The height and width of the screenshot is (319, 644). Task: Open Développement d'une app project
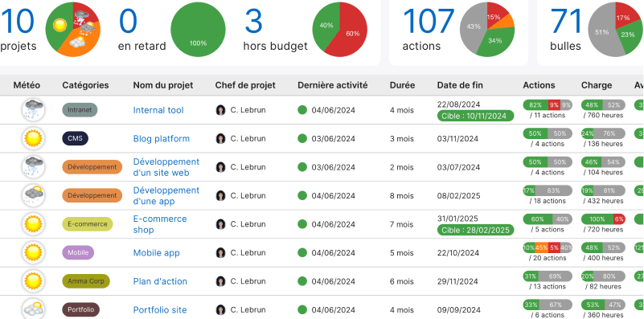coord(166,195)
